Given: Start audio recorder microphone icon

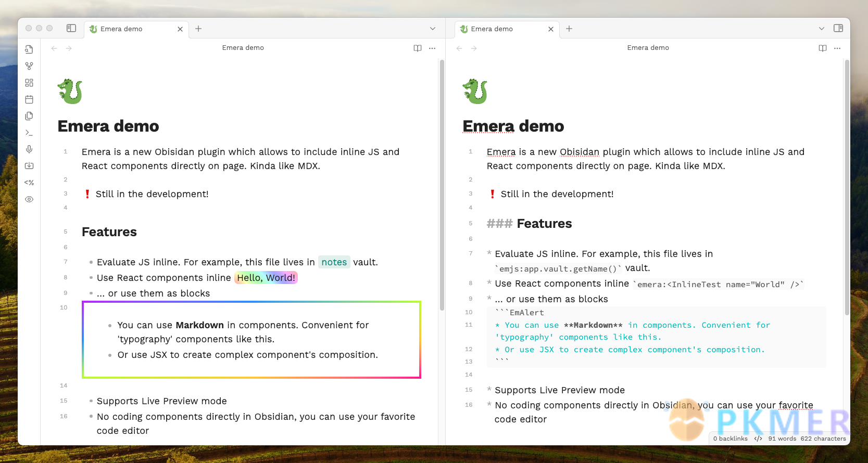Looking at the screenshot, I should pyautogui.click(x=29, y=149).
